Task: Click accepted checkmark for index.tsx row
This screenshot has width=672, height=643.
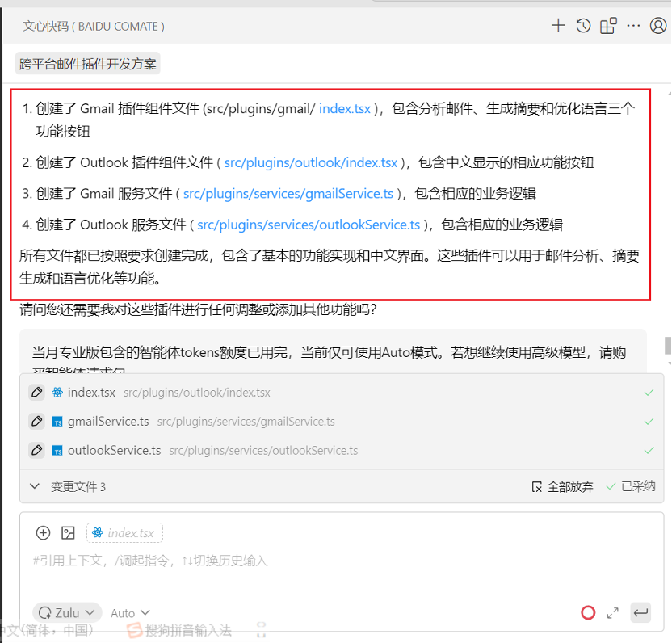Action: tap(649, 393)
